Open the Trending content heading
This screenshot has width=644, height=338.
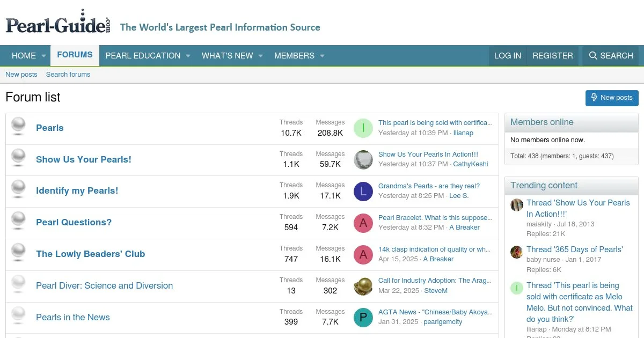click(544, 186)
